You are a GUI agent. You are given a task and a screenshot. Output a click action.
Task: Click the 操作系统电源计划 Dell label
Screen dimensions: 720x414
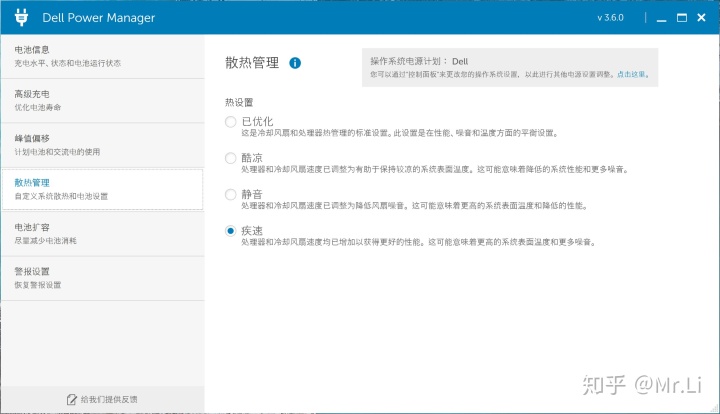(x=419, y=61)
